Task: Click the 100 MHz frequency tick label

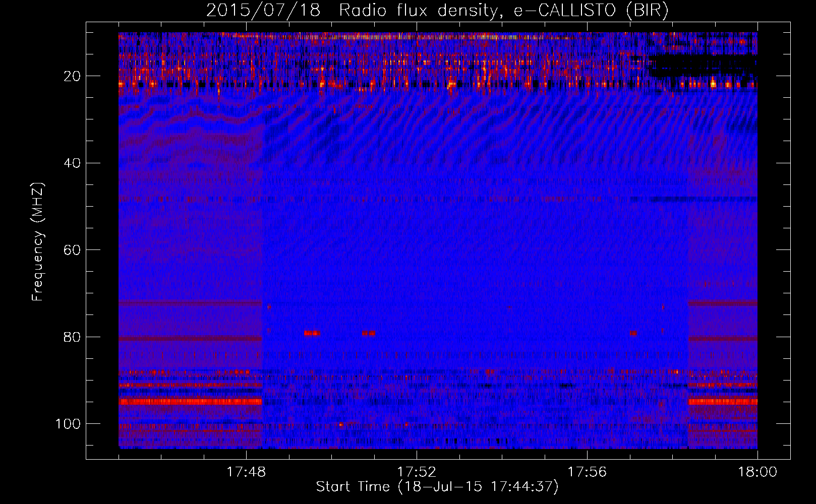Action: [x=68, y=424]
